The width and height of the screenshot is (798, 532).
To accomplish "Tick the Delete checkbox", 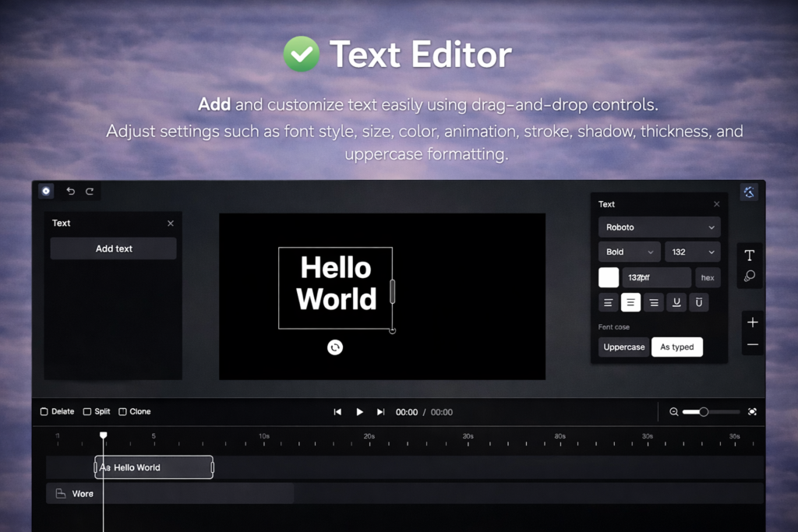I will pos(44,412).
